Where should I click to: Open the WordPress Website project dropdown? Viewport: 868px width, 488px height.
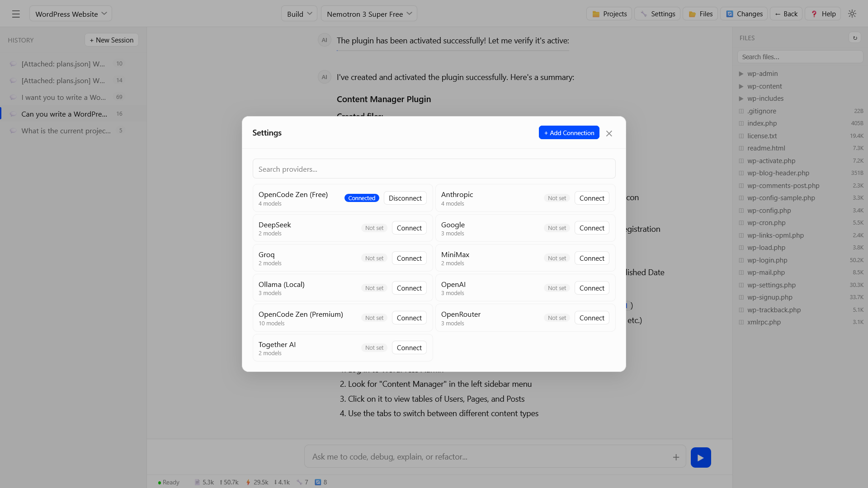tap(71, 14)
